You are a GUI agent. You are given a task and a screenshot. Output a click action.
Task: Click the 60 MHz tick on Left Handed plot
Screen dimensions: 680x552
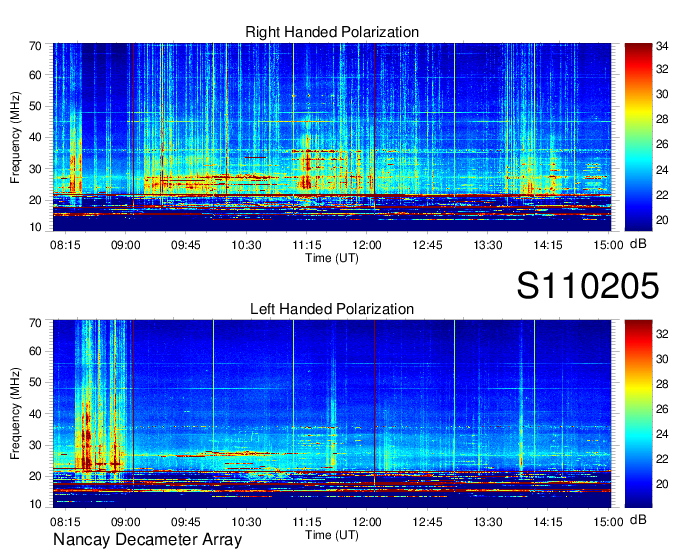[35, 351]
